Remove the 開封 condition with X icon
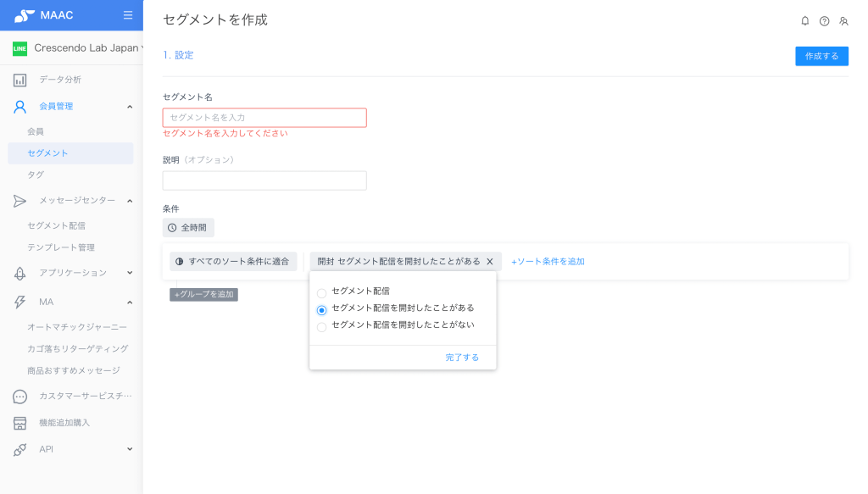 [x=490, y=262]
